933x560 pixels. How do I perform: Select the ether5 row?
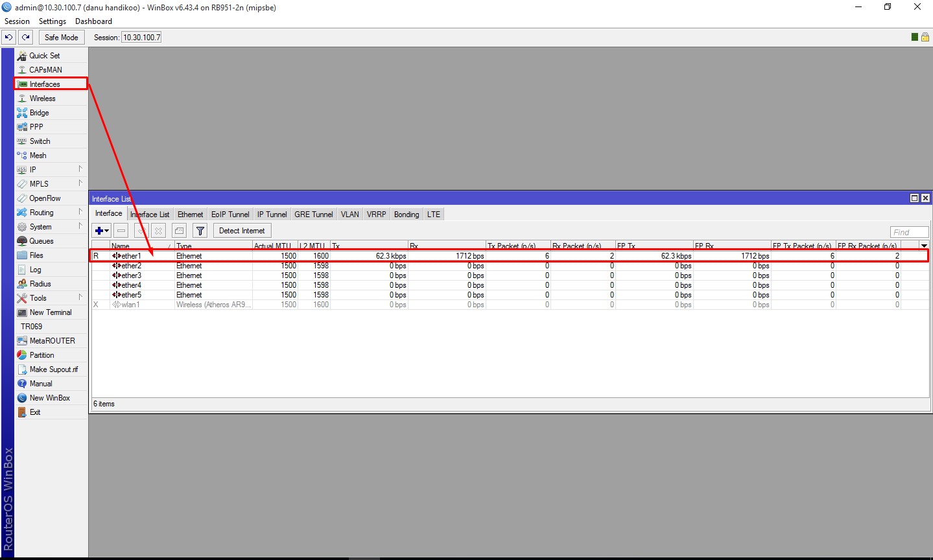click(510, 295)
